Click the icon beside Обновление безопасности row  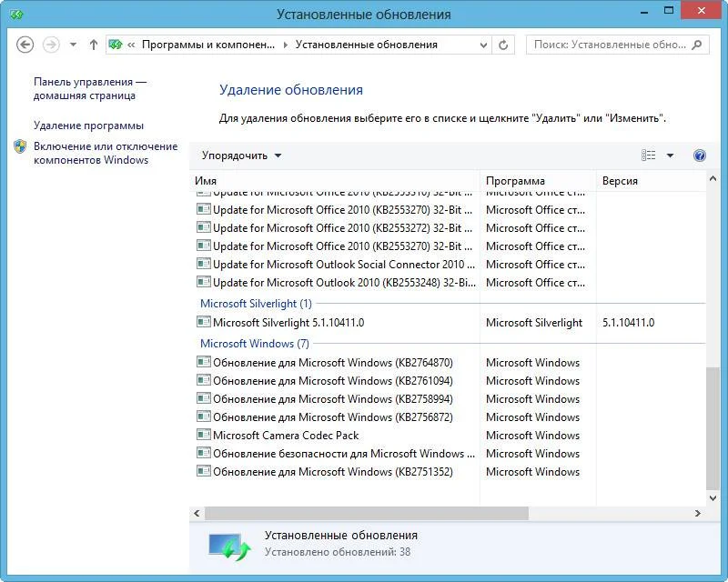point(203,453)
